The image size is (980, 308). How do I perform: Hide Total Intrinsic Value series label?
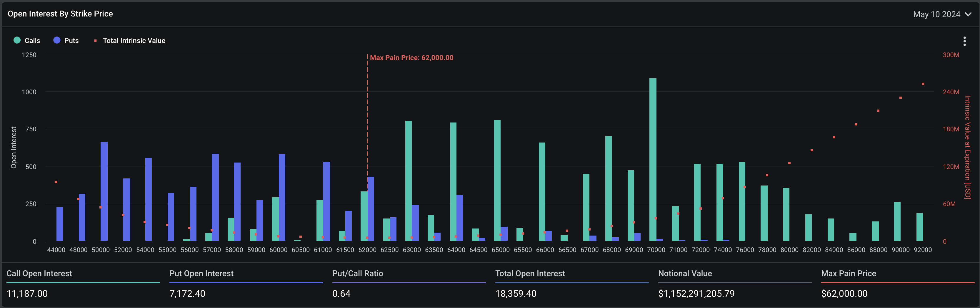coord(134,41)
